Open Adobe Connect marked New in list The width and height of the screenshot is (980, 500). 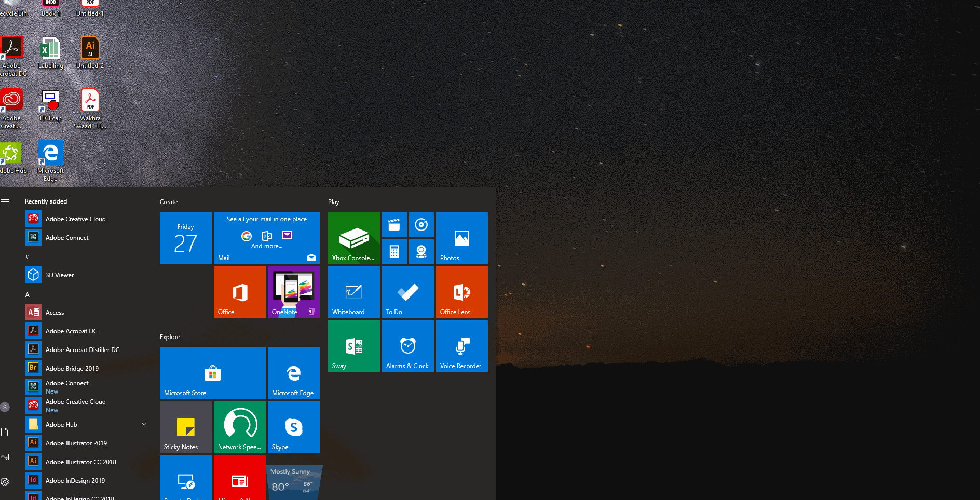tap(87, 387)
